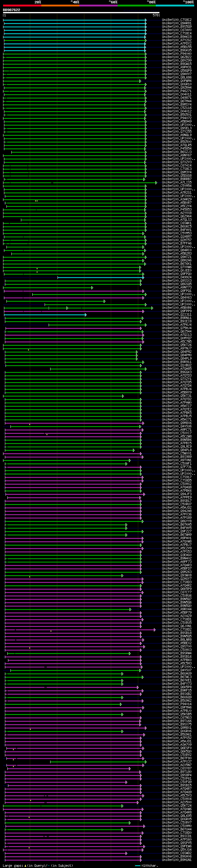This screenshot has width=197, height=868.
Task: Open hit UniRef100_B9A6I8
Action: point(177,37)
